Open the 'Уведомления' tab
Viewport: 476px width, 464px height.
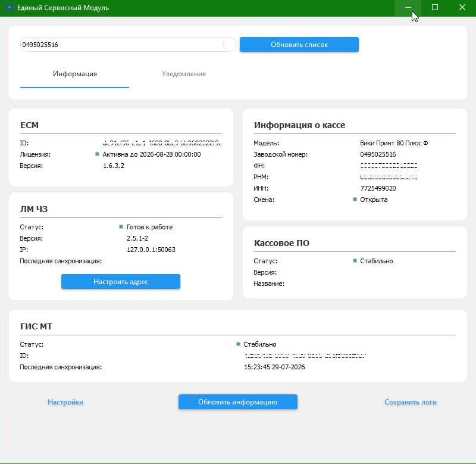(x=184, y=74)
